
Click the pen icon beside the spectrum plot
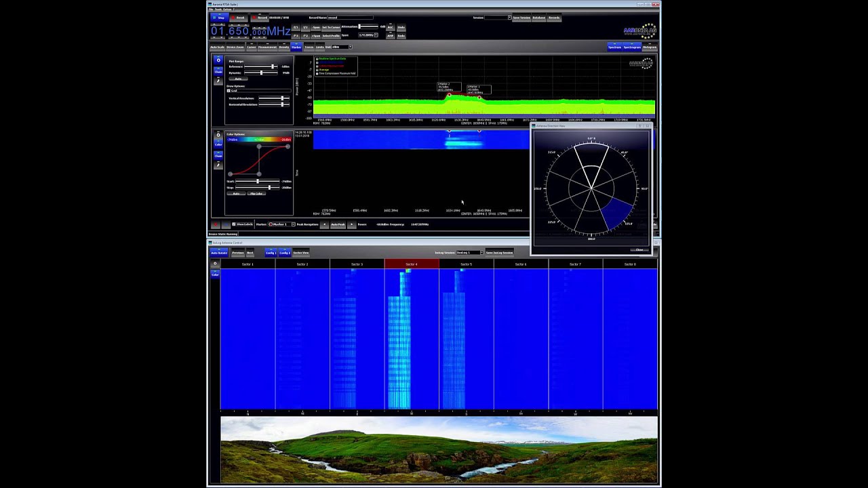click(x=218, y=81)
